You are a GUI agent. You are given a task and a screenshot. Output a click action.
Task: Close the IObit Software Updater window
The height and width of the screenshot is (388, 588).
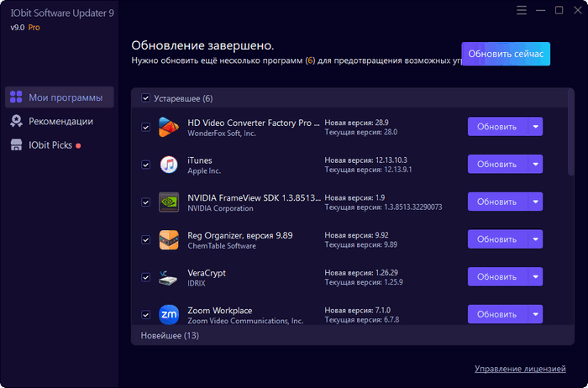coord(578,10)
